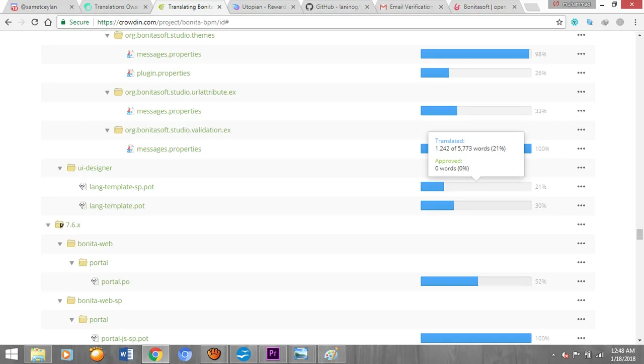Open portal.po file
Screen dimensions: 644x364
coord(116,281)
